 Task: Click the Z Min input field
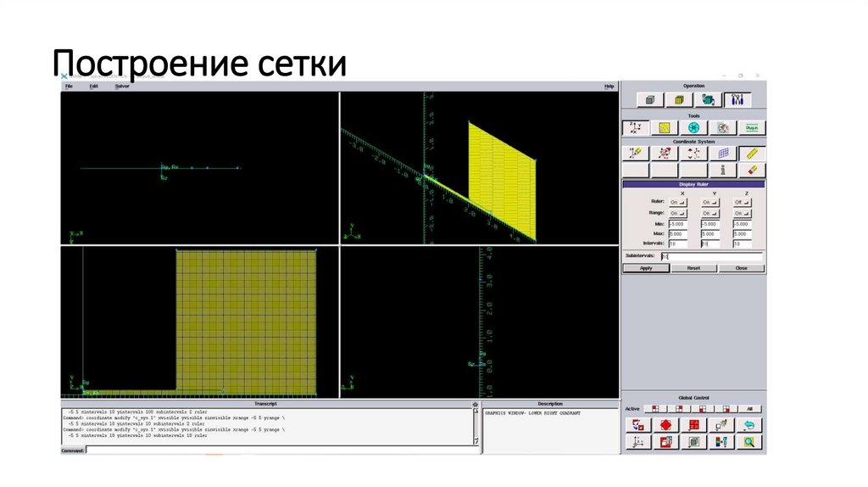742,224
